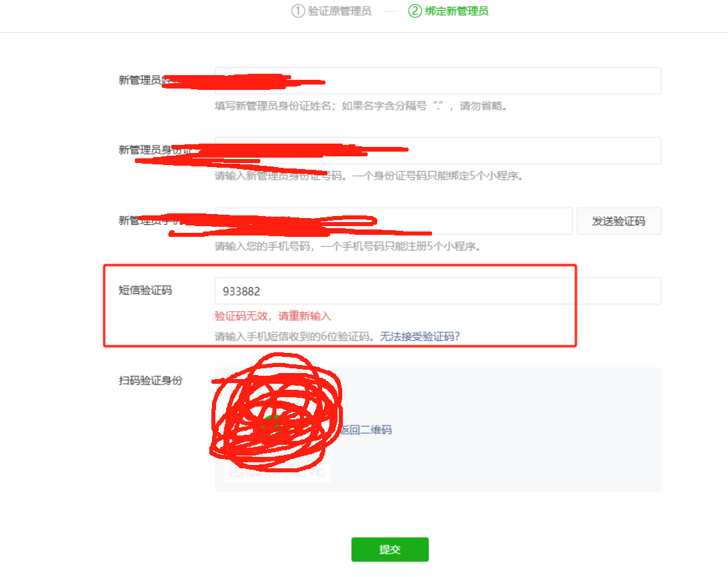The width and height of the screenshot is (728, 577).
Task: Click the step 2 green circled icon
Action: pos(415,11)
